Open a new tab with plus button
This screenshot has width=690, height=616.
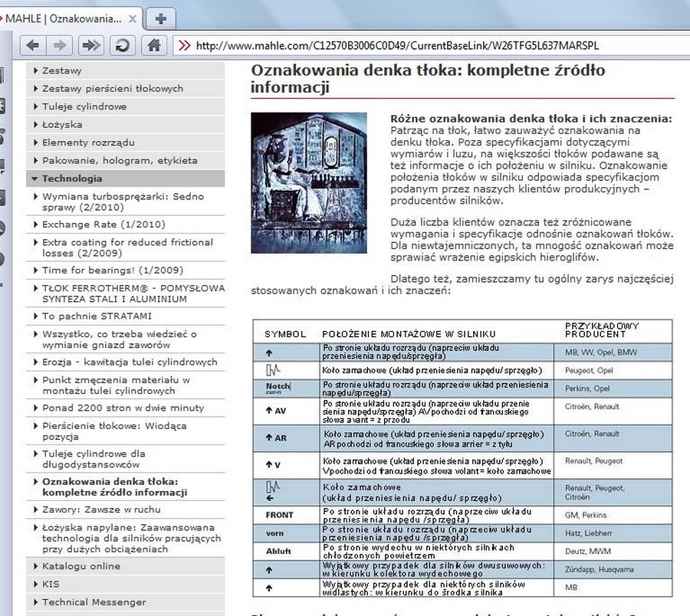[161, 19]
